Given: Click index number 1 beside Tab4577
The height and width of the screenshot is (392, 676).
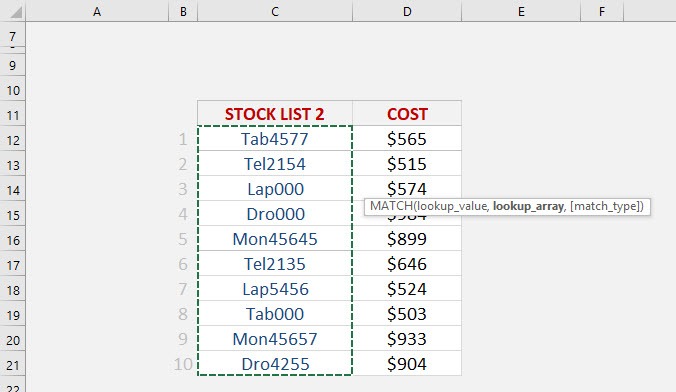Looking at the screenshot, I should coord(183,139).
